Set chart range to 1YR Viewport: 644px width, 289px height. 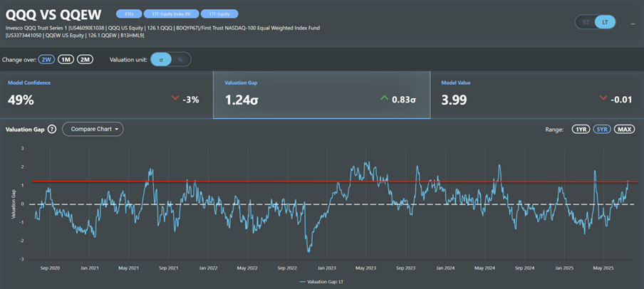coord(581,130)
